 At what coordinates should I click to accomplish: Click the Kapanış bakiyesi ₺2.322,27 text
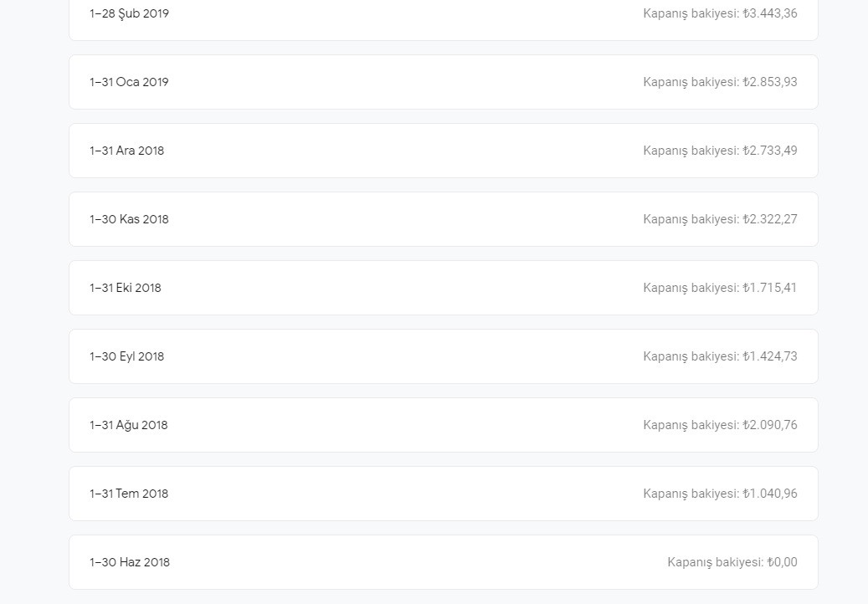pos(720,219)
